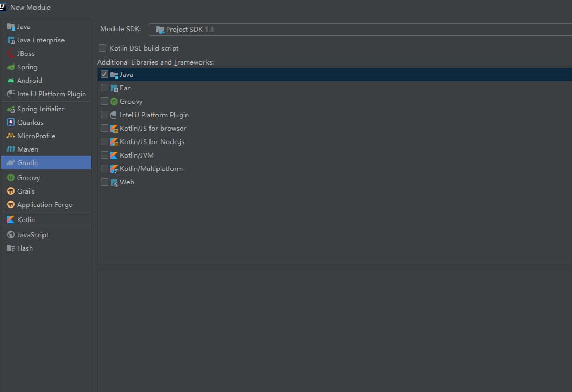The image size is (572, 392).
Task: Click the Flash icon in sidebar
Action: point(11,248)
